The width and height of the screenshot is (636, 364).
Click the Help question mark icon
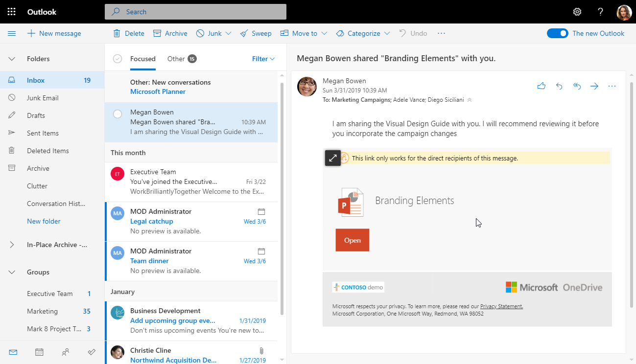[x=600, y=11]
